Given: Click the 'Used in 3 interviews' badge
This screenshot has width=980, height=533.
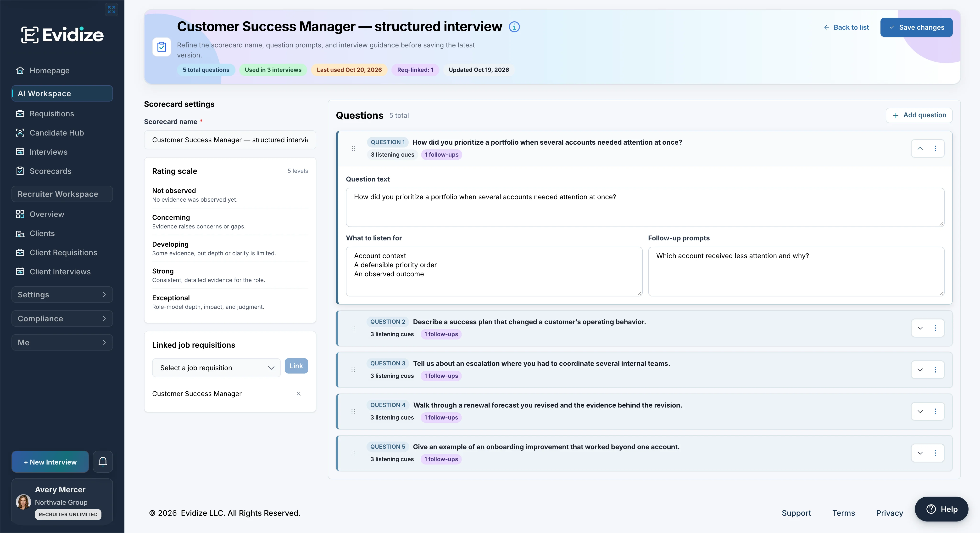Looking at the screenshot, I should 273,70.
